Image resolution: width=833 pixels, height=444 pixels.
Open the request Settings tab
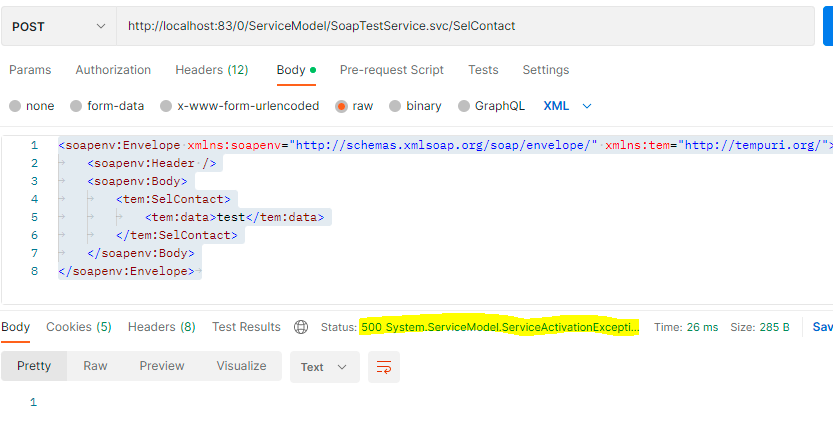coord(546,70)
